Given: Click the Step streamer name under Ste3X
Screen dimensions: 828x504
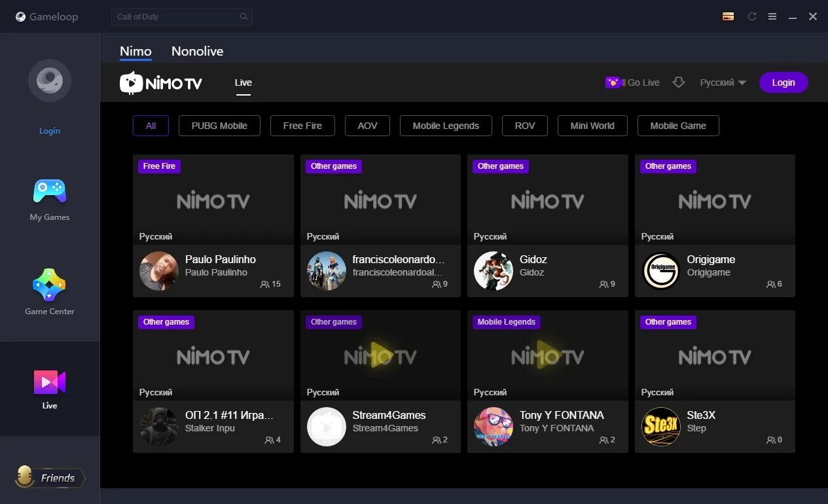Looking at the screenshot, I should 696,428.
